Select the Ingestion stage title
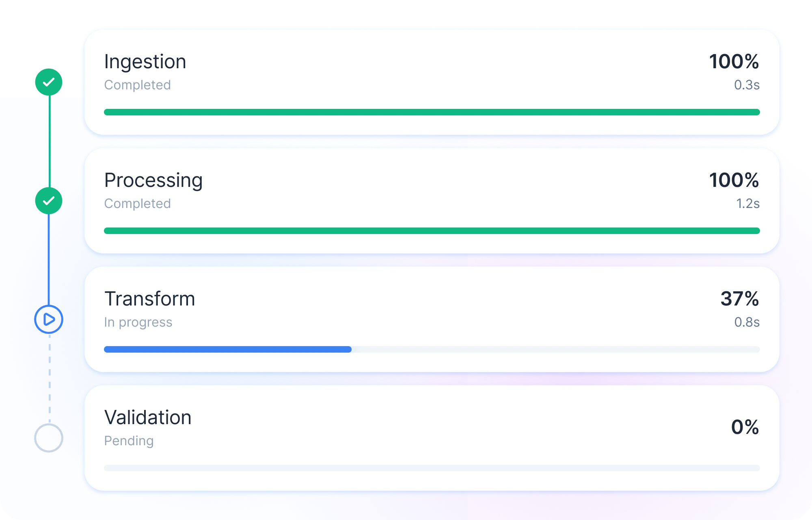Viewport: 812px width, 520px height. click(x=145, y=62)
